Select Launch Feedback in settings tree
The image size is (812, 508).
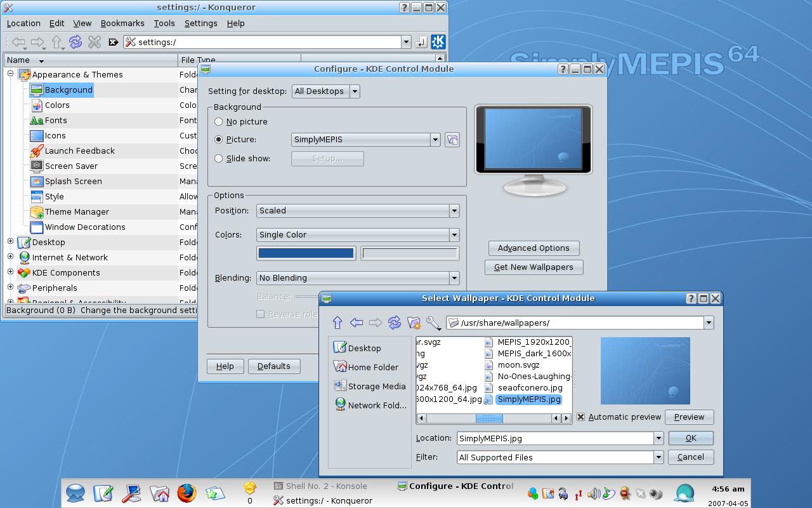pyautogui.click(x=80, y=151)
